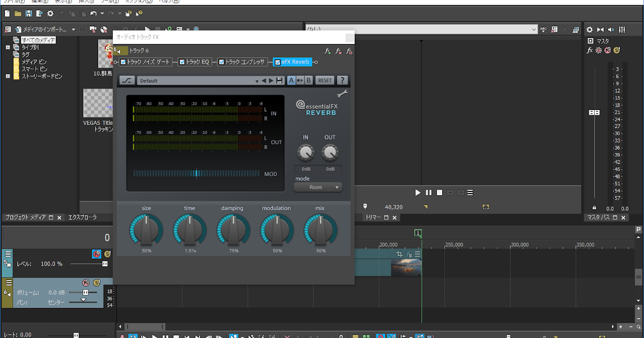Screen dimensions: 644x338
Task: Toggle the トラック コンプレッサ checkbox
Action: pos(220,62)
